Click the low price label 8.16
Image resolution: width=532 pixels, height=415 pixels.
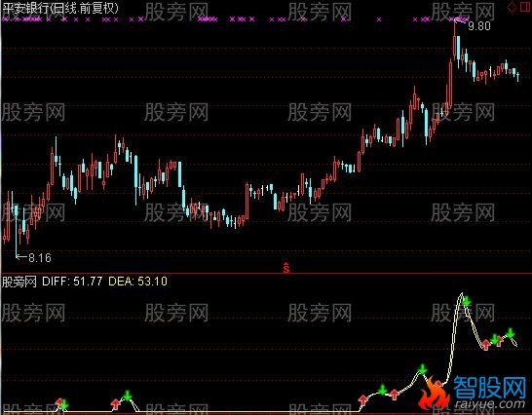pos(40,258)
